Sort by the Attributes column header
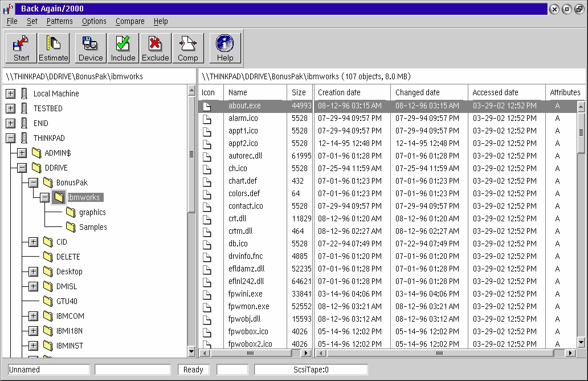This screenshot has width=588, height=381. 565,92
